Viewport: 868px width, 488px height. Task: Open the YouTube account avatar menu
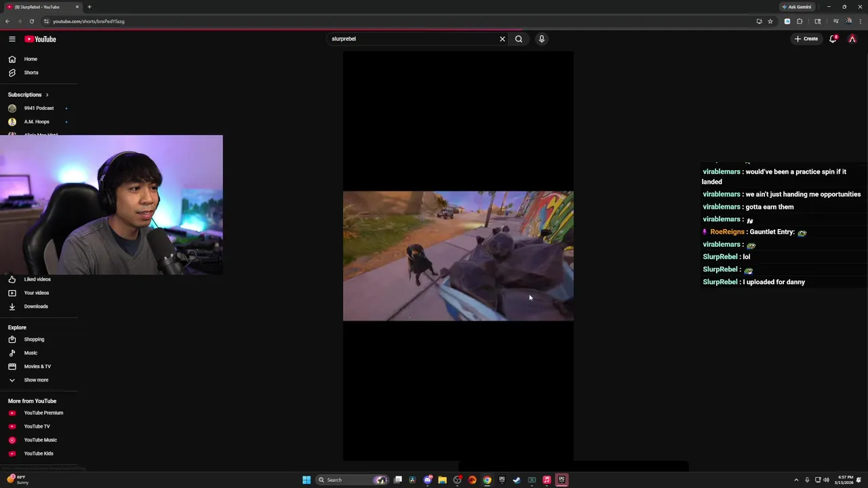pos(852,39)
